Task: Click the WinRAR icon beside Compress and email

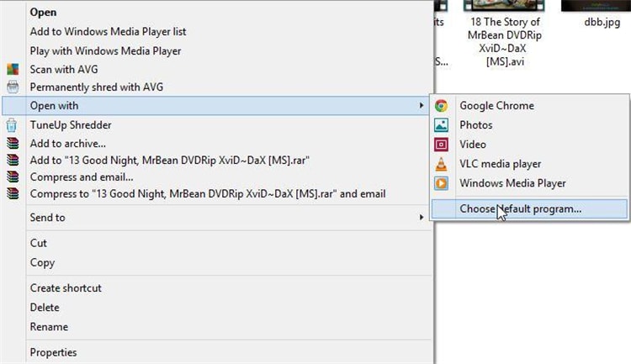Action: tap(13, 177)
